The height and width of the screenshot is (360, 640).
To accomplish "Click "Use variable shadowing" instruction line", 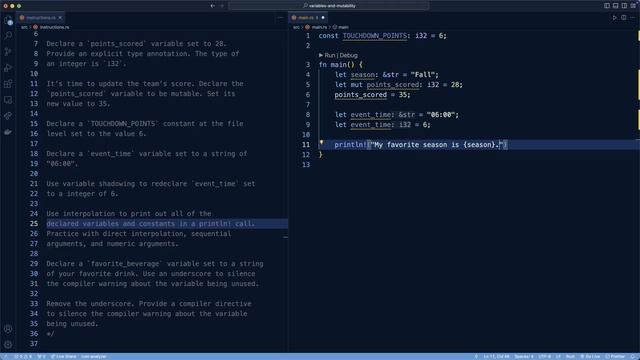I will click(151, 184).
